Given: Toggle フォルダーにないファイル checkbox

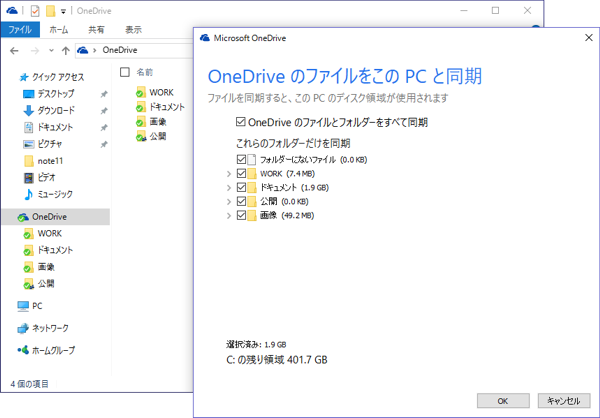Looking at the screenshot, I should pos(241,159).
